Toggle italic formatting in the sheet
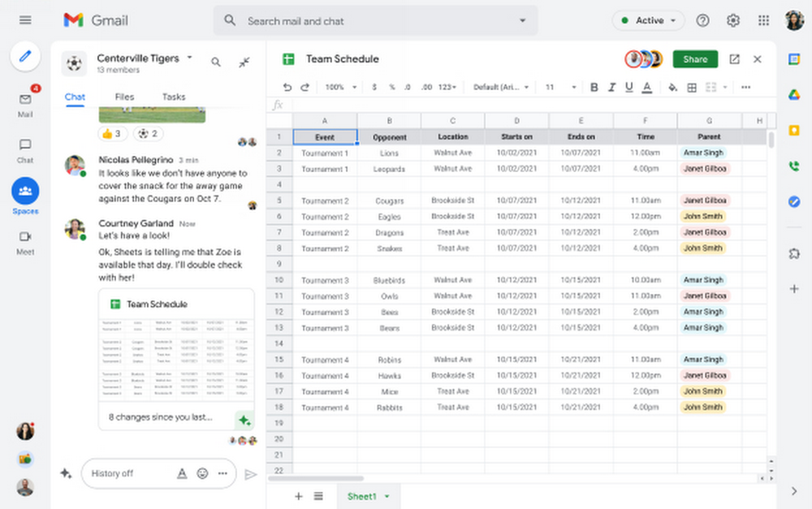 click(x=611, y=87)
